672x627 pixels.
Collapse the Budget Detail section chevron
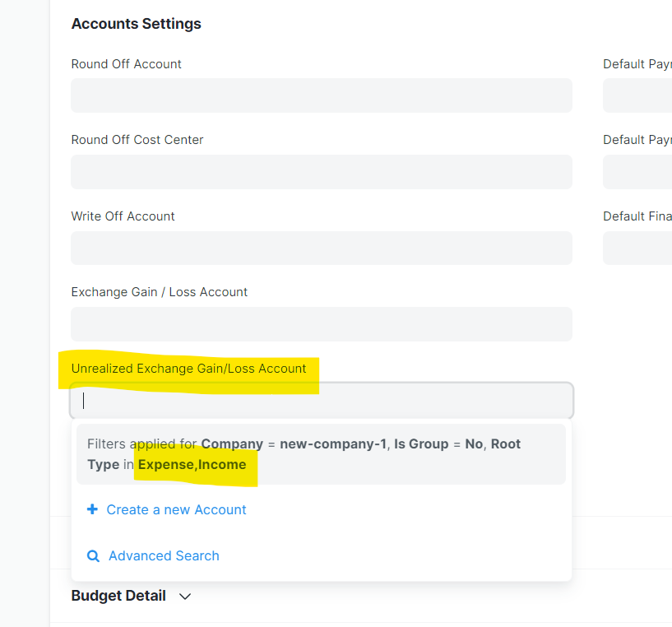pos(184,596)
